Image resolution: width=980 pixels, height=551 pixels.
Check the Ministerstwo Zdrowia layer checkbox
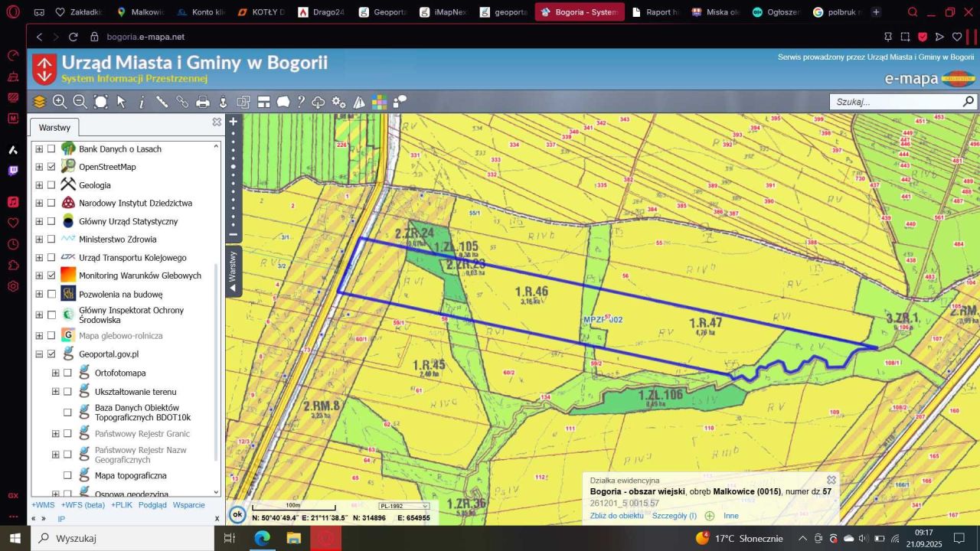(x=52, y=240)
